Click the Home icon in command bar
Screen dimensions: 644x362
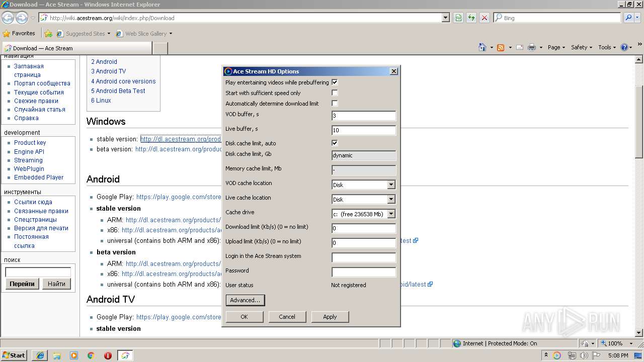tap(482, 47)
